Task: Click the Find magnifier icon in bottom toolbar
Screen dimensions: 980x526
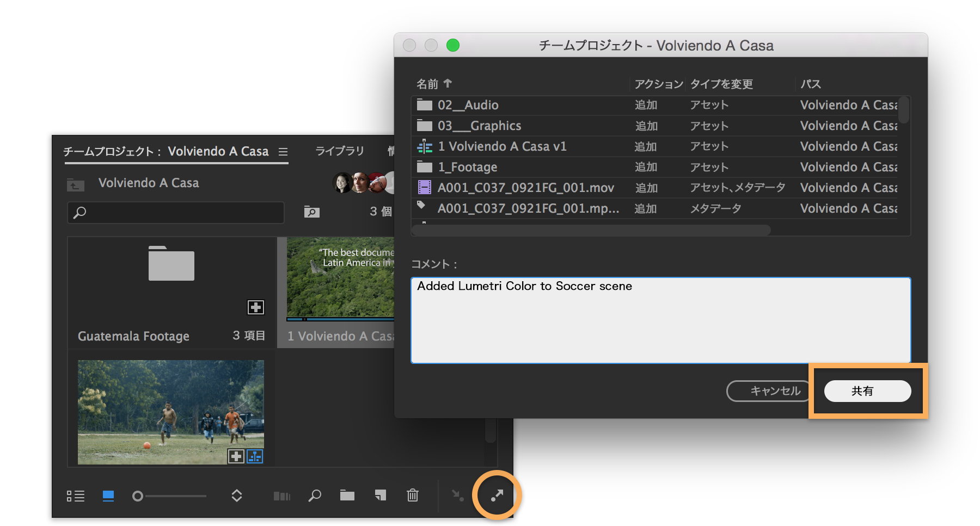Action: point(315,496)
